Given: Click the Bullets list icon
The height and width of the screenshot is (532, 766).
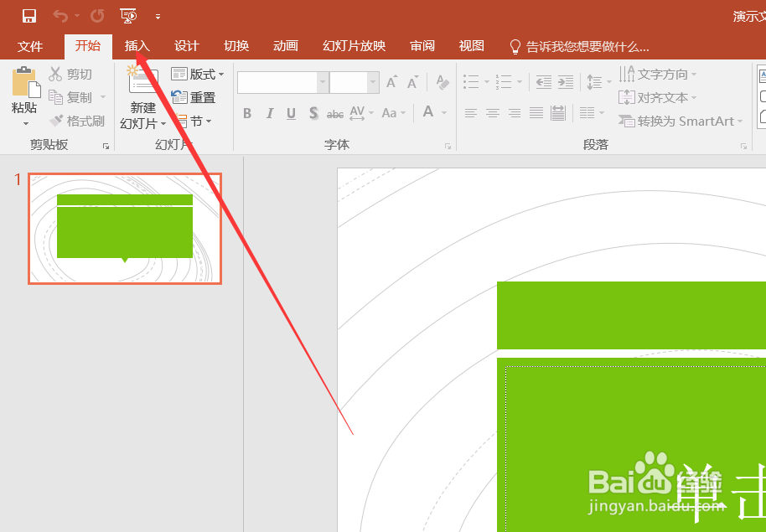Looking at the screenshot, I should [471, 81].
